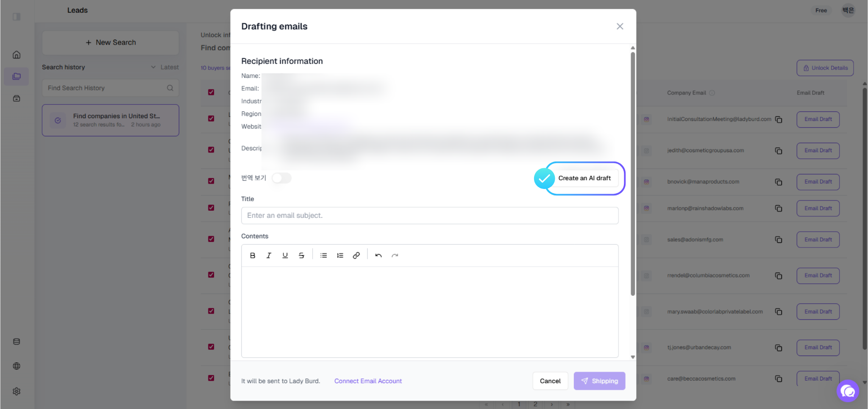Insert a numbered list in contents
The image size is (868, 409).
[340, 256]
